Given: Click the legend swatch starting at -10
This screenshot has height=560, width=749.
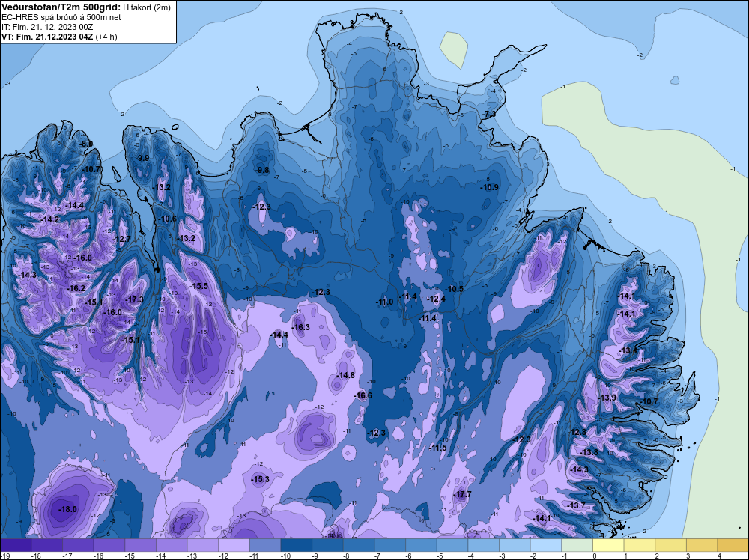Looking at the screenshot, I should pos(296,545).
